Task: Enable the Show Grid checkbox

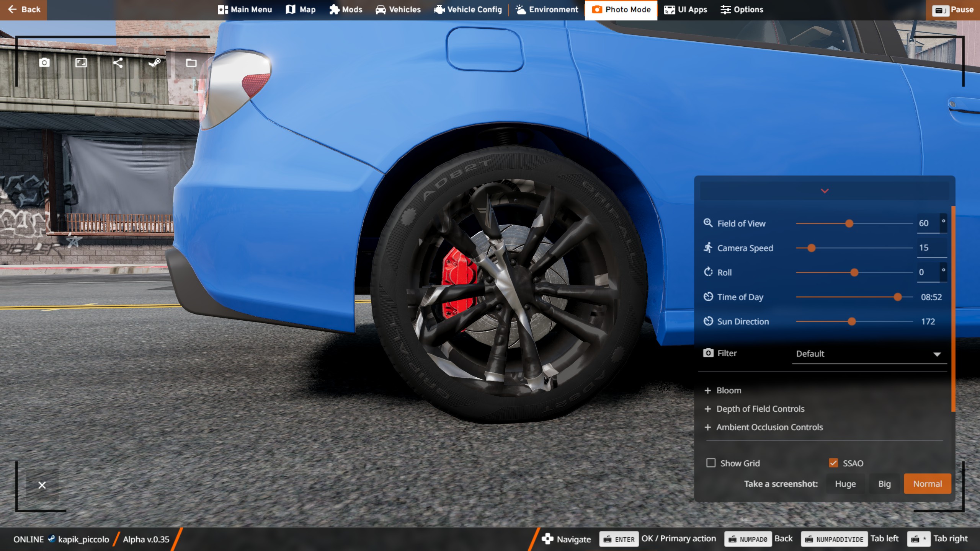Action: 711,463
